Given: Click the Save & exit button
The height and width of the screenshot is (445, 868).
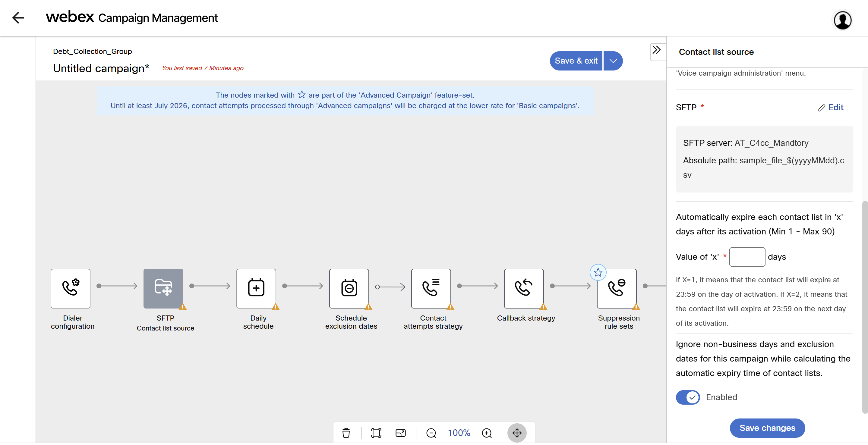Looking at the screenshot, I should point(576,61).
